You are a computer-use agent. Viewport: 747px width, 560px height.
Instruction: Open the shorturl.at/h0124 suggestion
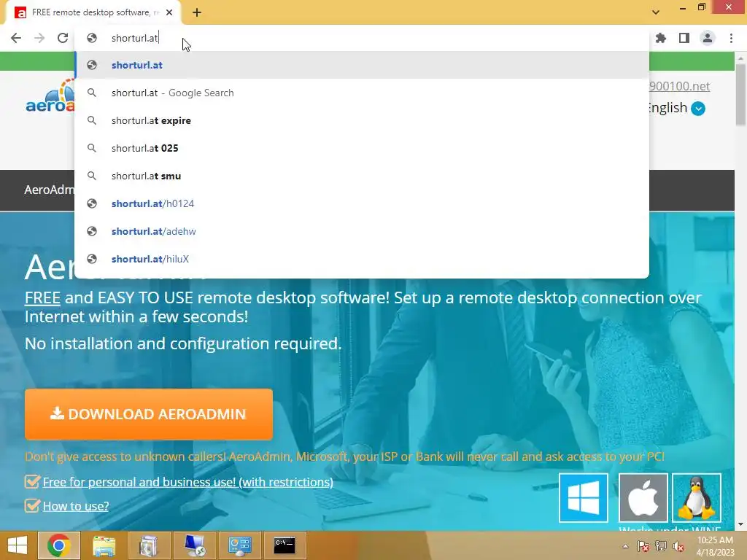click(x=362, y=204)
